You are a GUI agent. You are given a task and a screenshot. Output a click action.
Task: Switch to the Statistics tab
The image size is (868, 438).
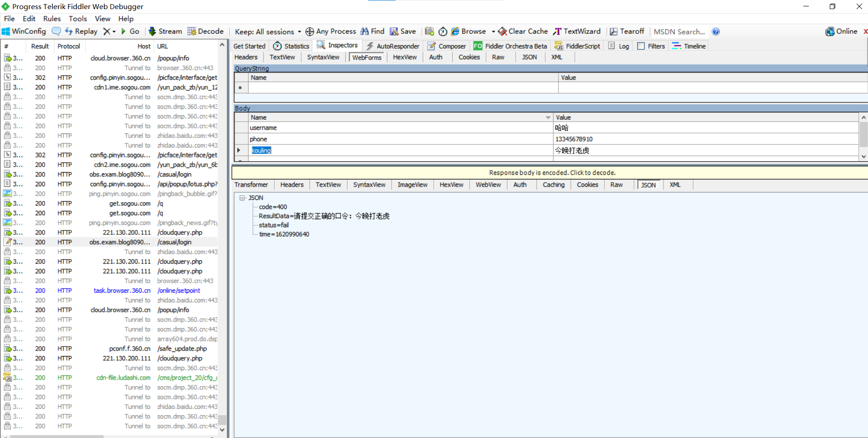click(291, 46)
